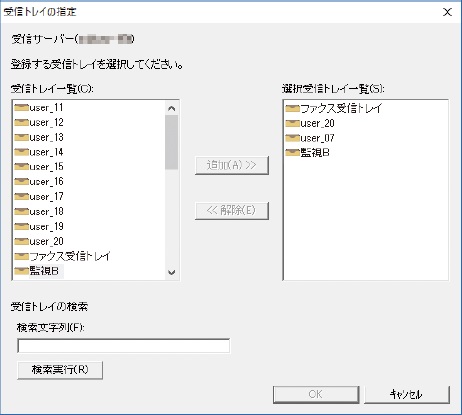Select user_20 in the left inbox list

(46, 241)
